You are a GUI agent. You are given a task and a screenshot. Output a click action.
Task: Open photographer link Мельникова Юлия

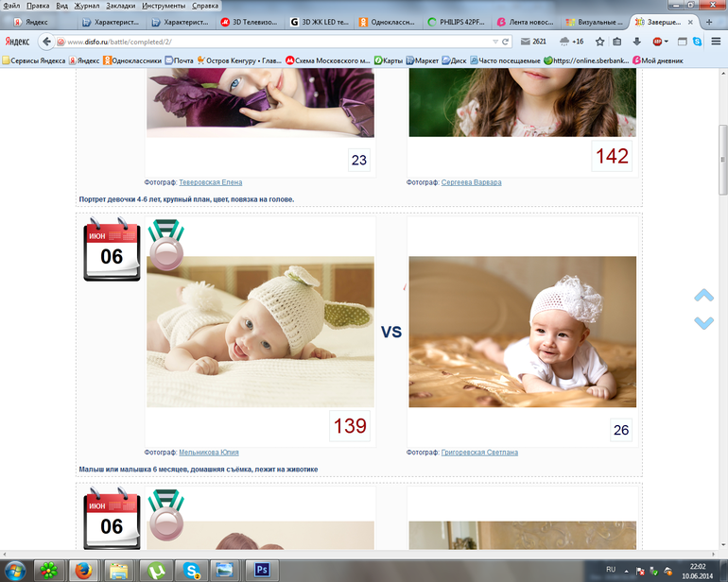click(x=208, y=453)
